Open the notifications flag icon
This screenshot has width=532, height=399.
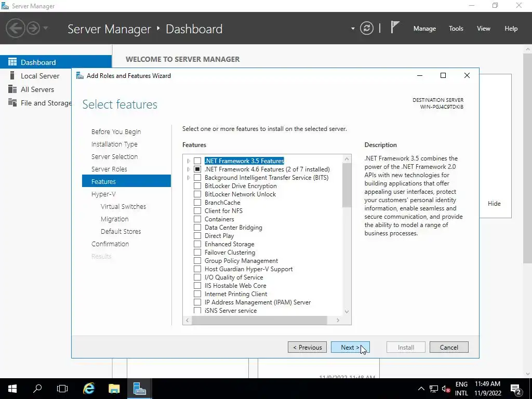[x=395, y=27]
